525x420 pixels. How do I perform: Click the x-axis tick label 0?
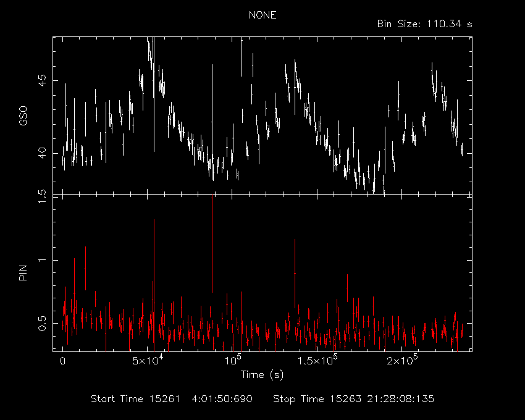coord(62,361)
